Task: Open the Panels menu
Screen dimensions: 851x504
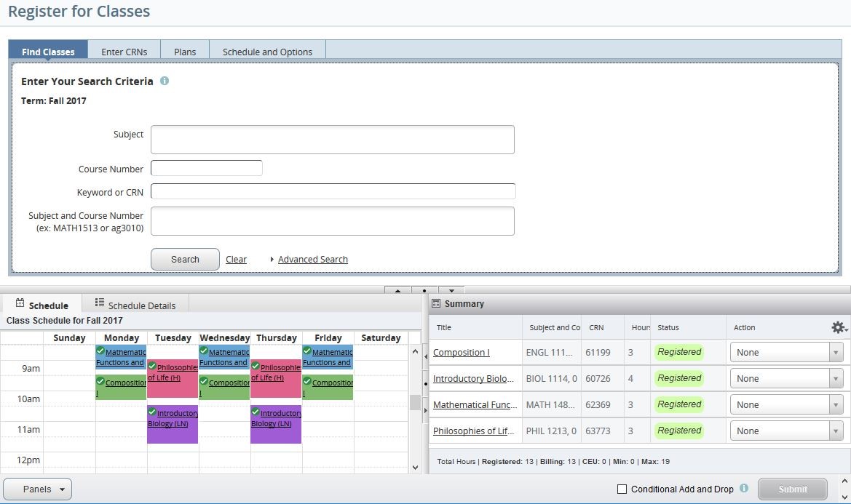Action: pyautogui.click(x=36, y=489)
